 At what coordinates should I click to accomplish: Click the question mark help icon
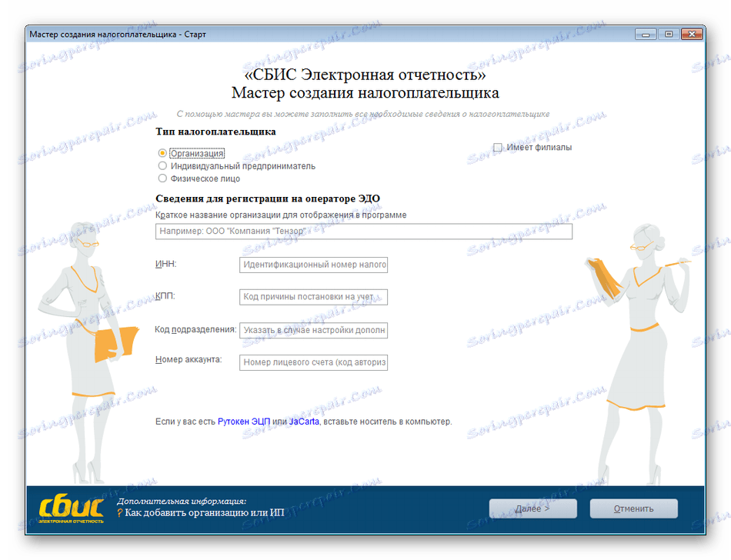tap(120, 513)
